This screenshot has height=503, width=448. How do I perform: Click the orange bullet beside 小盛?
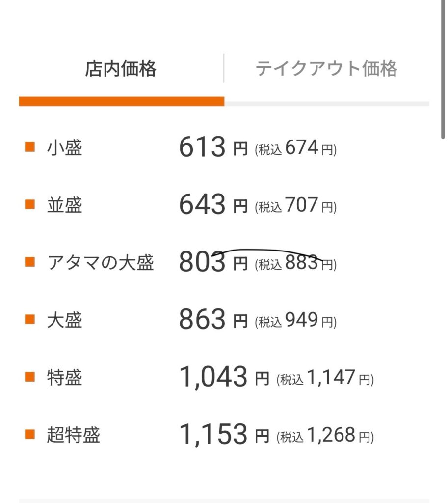click(x=30, y=147)
